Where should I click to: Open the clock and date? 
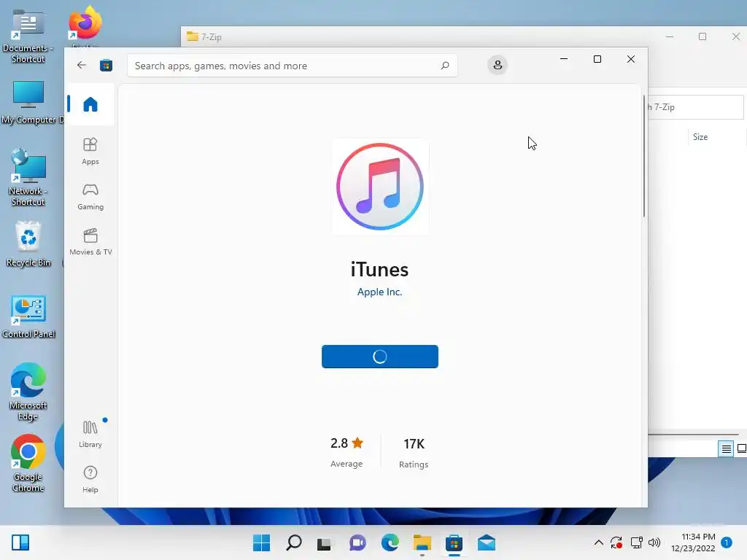693,542
